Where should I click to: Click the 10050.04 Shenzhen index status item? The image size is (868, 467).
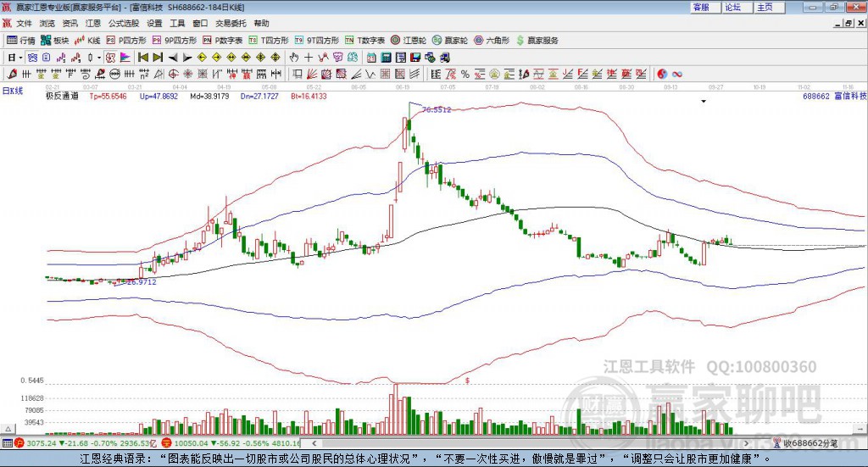pyautogui.click(x=231, y=443)
